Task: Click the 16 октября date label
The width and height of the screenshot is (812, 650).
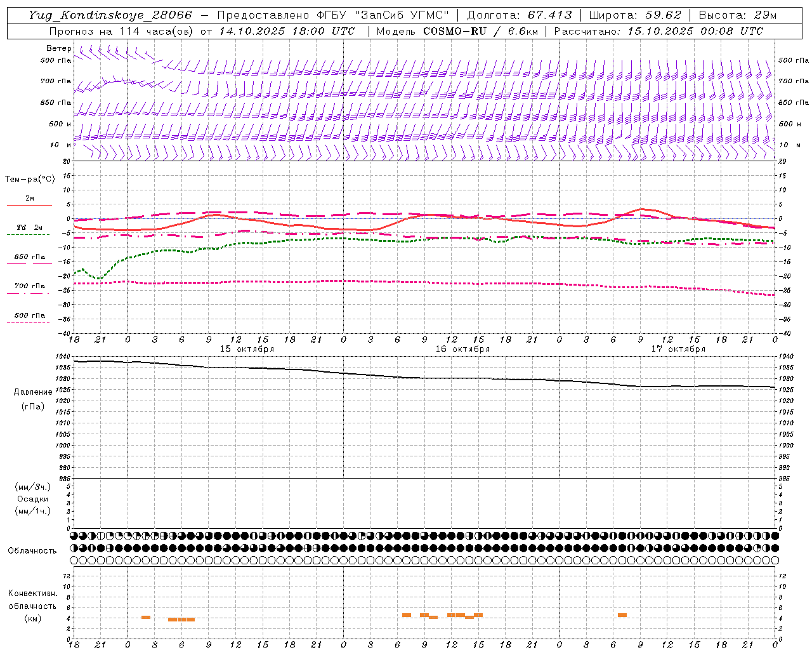Action: click(462, 349)
